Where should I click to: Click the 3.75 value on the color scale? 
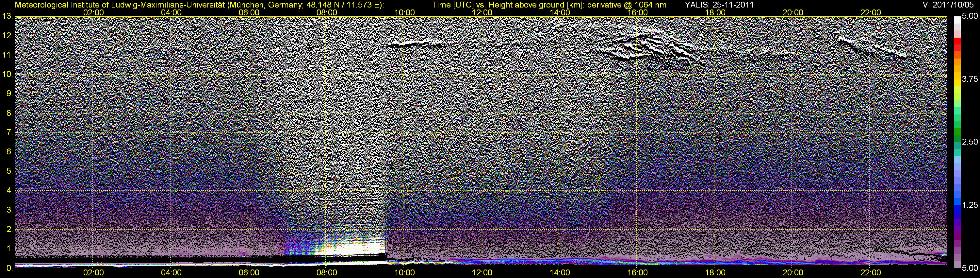(970, 79)
